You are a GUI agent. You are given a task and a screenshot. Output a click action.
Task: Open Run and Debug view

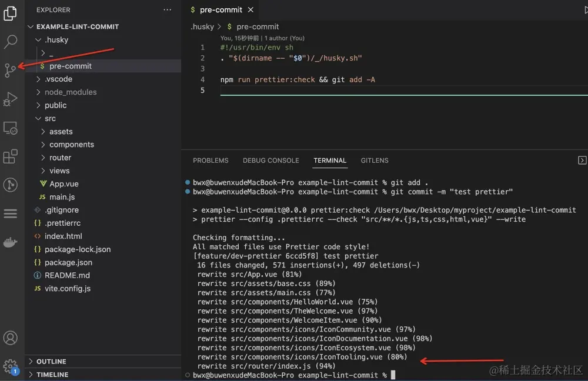pyautogui.click(x=10, y=99)
